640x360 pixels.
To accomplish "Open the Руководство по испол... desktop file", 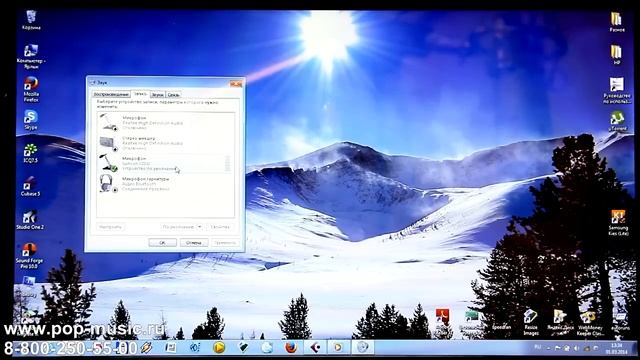I will tap(617, 90).
